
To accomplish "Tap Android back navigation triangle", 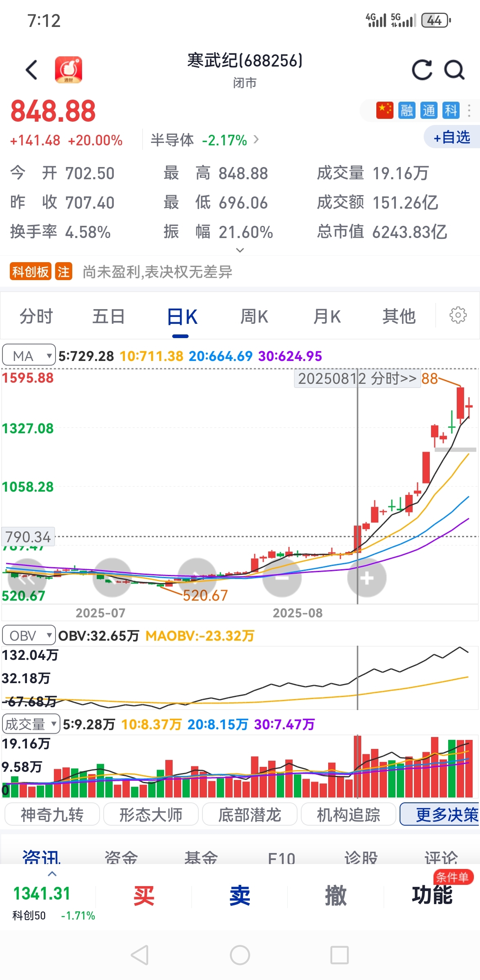I will (140, 955).
